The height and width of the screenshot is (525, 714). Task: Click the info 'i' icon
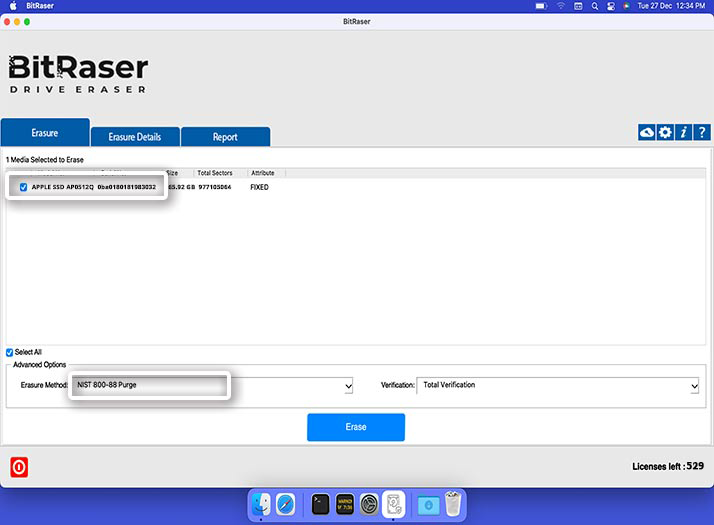coord(683,133)
